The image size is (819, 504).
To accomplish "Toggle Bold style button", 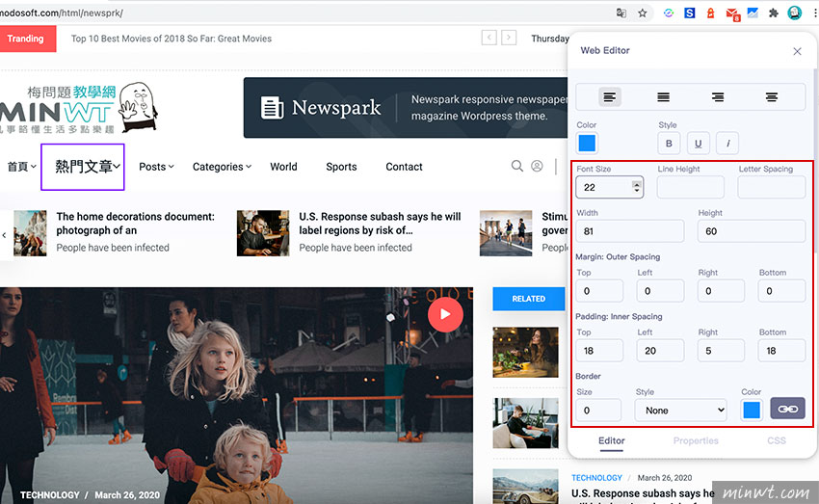I will click(x=669, y=144).
